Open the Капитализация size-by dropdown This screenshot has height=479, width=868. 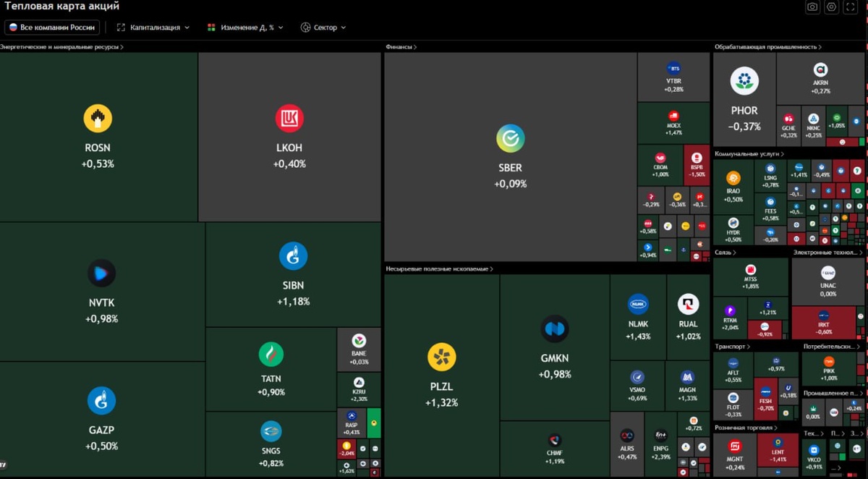point(153,27)
